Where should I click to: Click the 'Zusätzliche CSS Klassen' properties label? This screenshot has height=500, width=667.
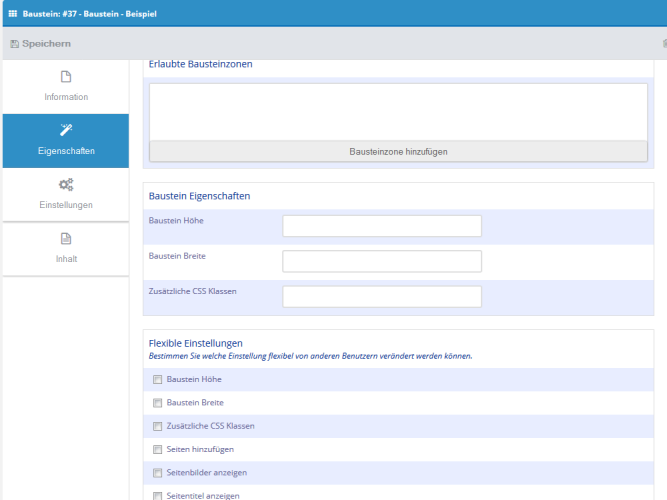coord(192,291)
